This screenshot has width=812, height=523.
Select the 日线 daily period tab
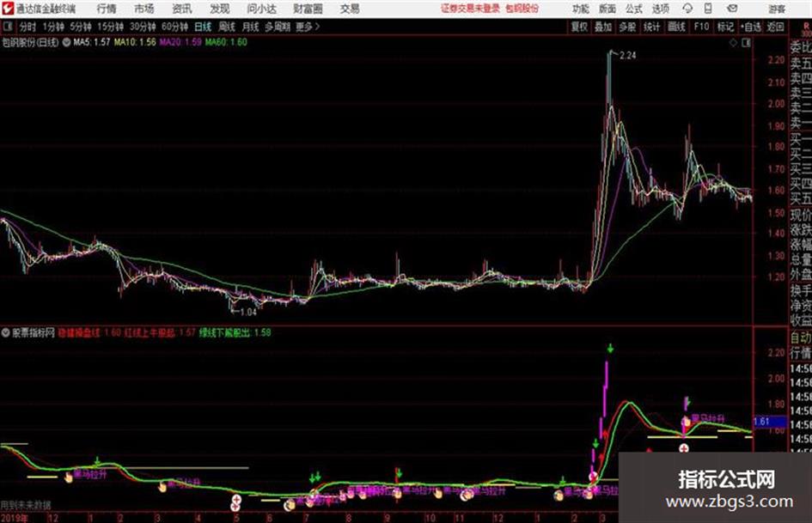click(x=203, y=27)
